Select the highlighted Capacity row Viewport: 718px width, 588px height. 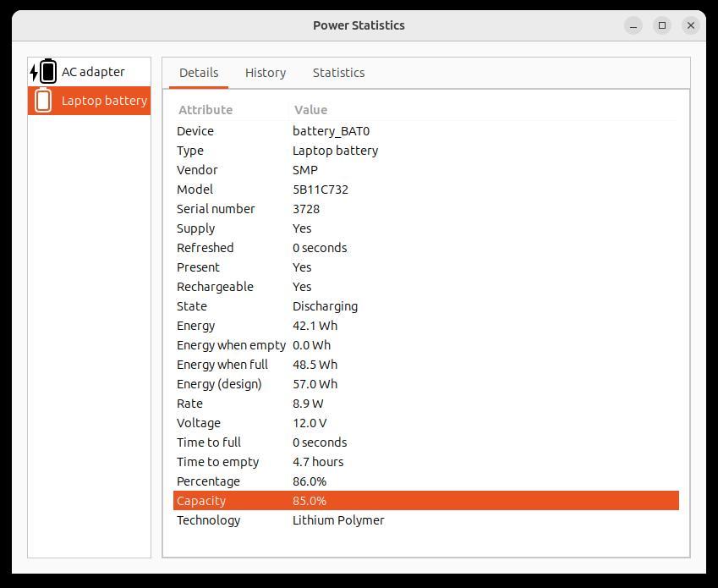click(x=425, y=501)
